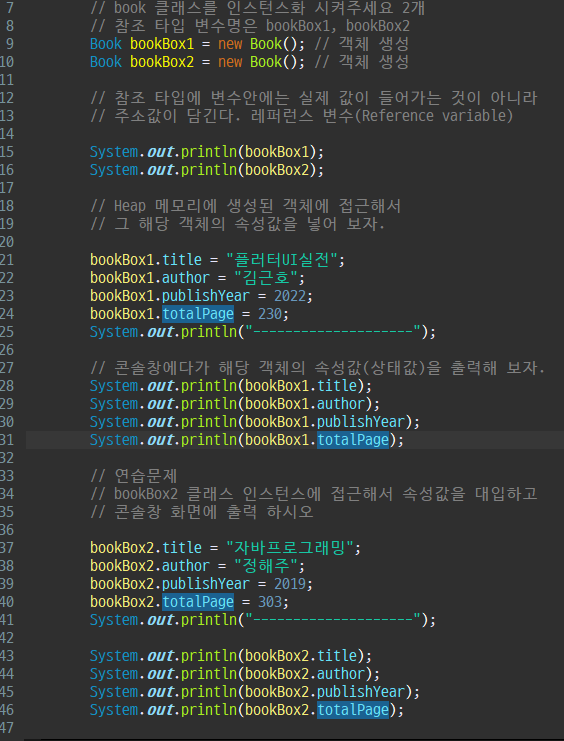Click the 'Heap' word in the line 18 comment
The height and width of the screenshot is (741, 564).
click(x=130, y=206)
